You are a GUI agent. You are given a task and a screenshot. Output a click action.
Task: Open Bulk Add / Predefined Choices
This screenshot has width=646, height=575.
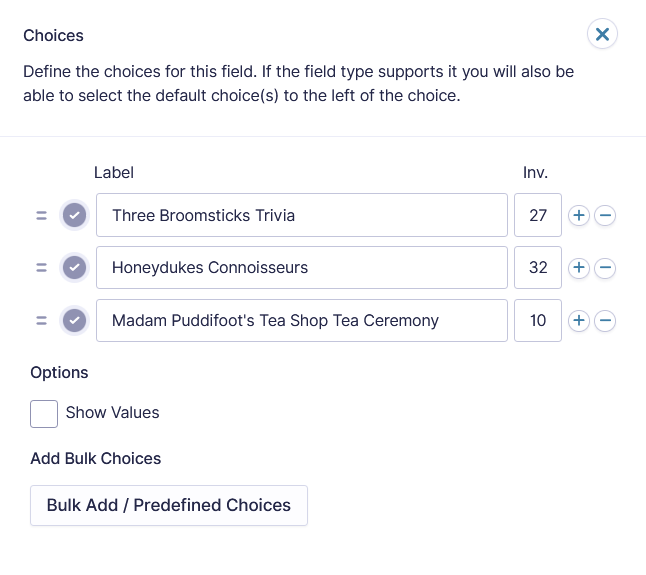(x=169, y=505)
